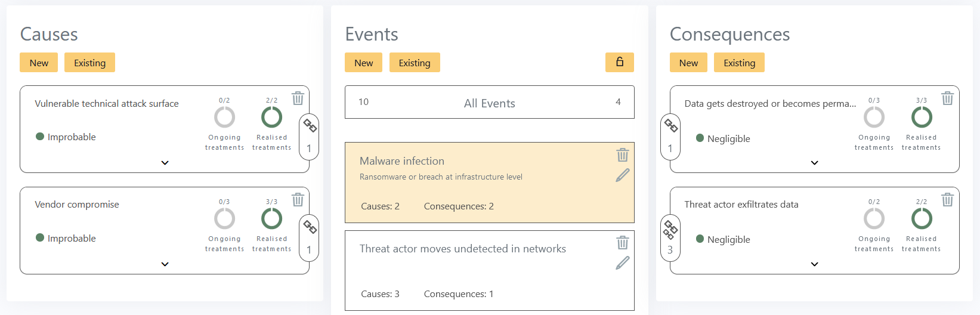Toggle the unlock icon in Events panel

pyautogui.click(x=620, y=62)
